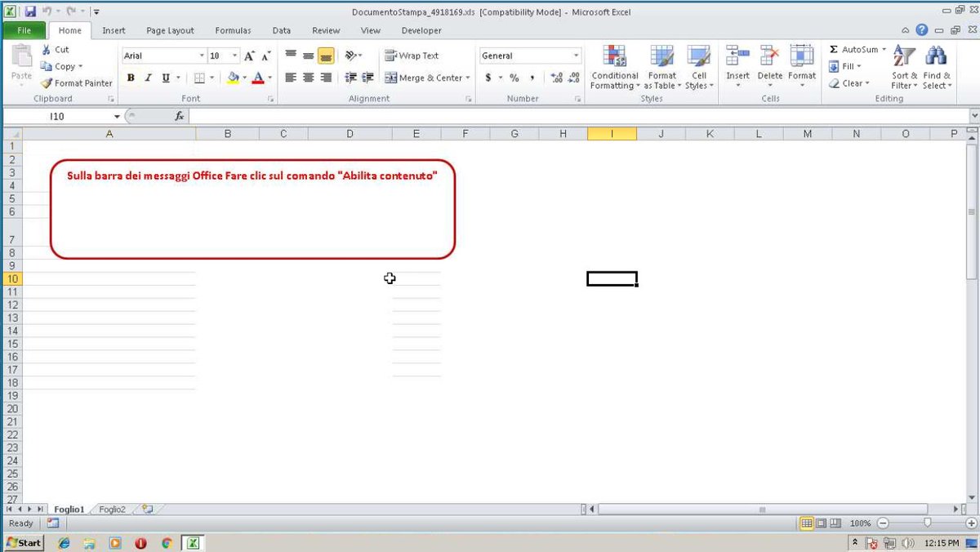Click Wrap Text button
The width and height of the screenshot is (980, 552).
pos(412,56)
